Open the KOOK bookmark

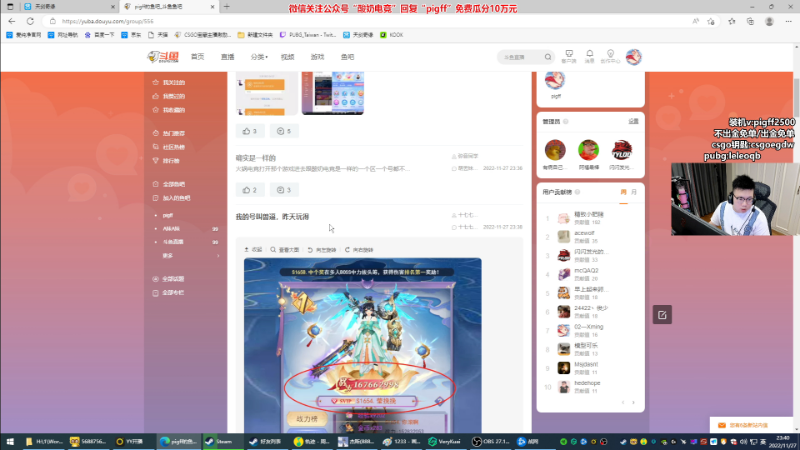[x=392, y=35]
